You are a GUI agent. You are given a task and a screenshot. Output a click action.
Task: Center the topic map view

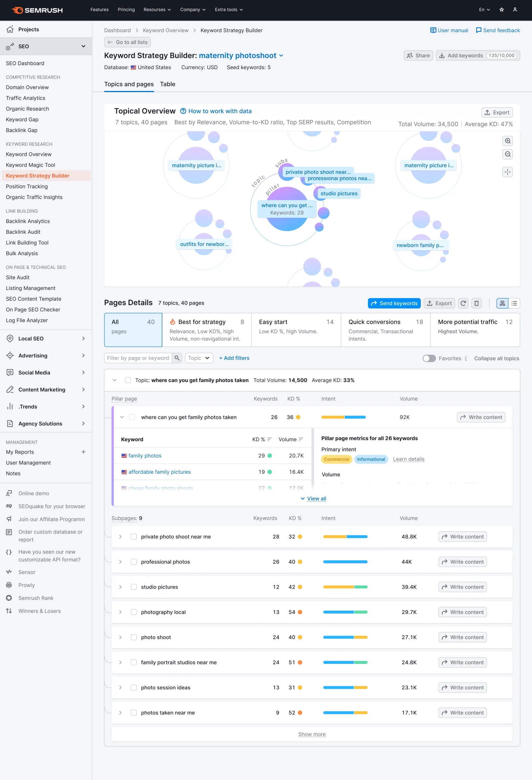click(507, 172)
